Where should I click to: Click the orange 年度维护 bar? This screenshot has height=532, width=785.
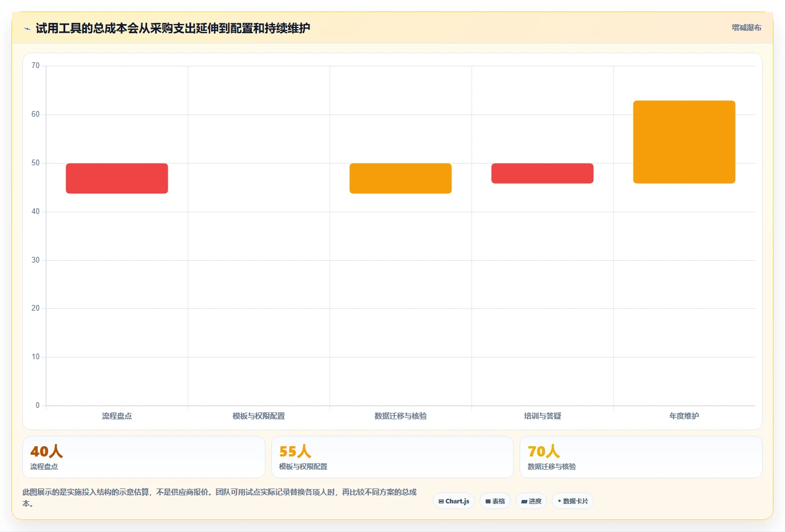[x=684, y=142]
